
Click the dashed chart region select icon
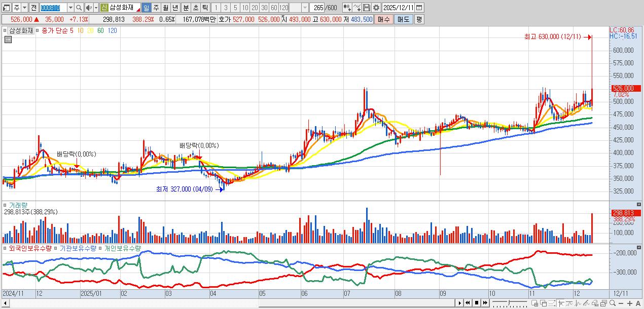[x=552, y=303]
